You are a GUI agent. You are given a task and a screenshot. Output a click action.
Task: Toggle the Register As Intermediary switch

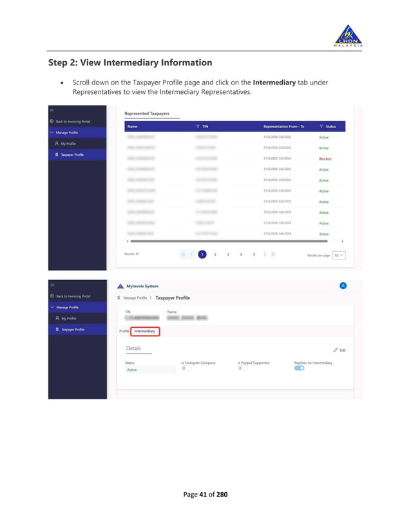299,368
